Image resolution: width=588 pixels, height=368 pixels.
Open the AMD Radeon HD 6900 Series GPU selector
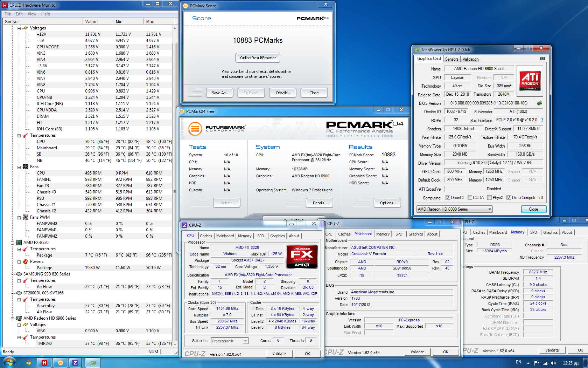click(x=454, y=209)
